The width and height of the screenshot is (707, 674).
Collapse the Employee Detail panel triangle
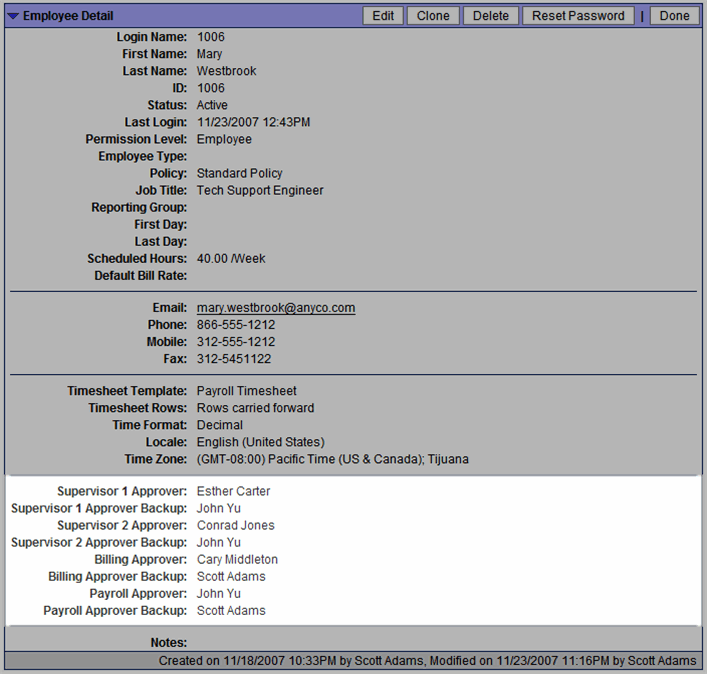[x=13, y=16]
